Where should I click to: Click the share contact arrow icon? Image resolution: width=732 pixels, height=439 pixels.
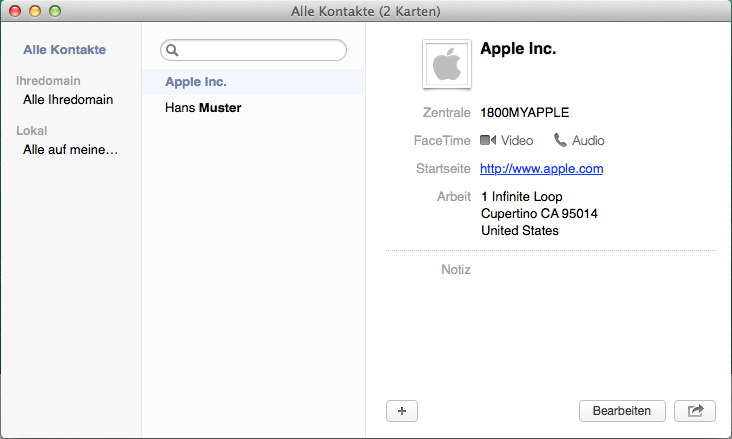tap(695, 411)
